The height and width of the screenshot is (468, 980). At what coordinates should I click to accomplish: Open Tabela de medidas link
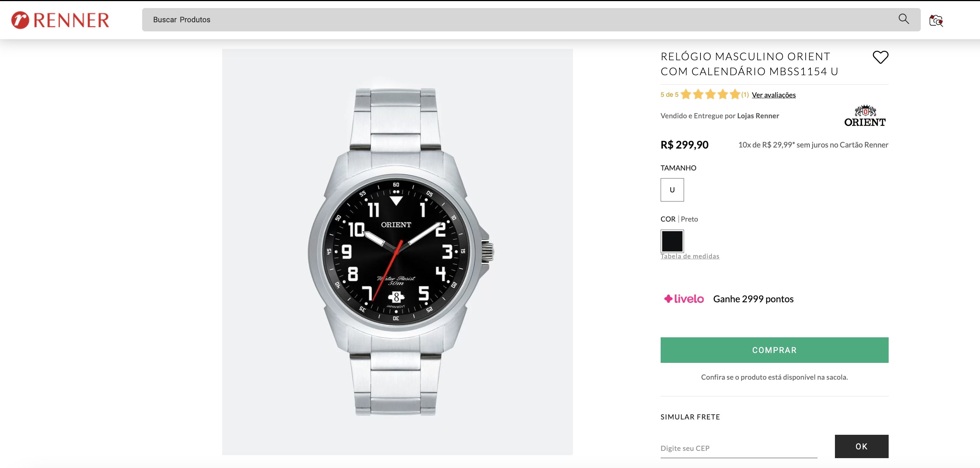click(690, 256)
